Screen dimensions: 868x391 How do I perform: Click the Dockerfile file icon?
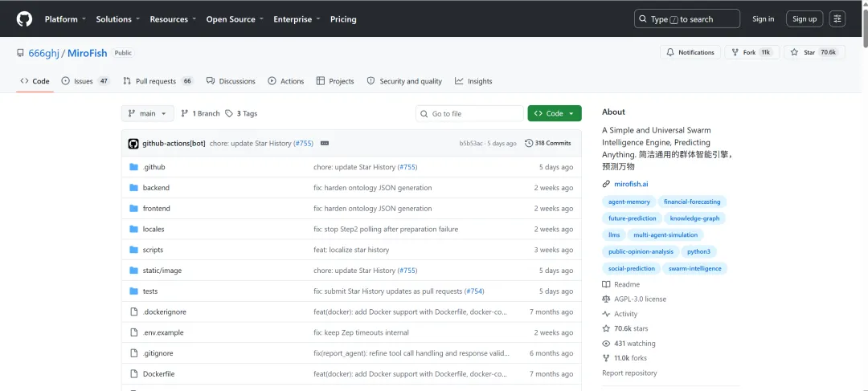(x=133, y=374)
